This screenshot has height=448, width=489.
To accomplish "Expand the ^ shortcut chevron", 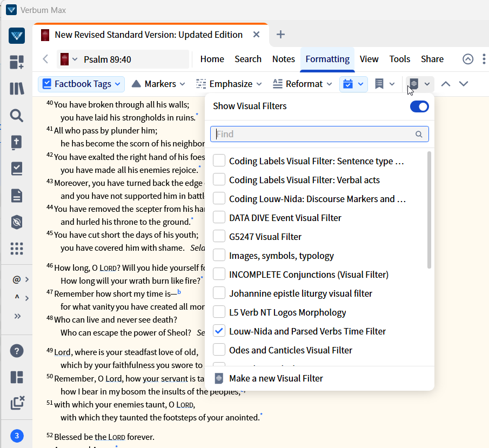I will click(27, 298).
